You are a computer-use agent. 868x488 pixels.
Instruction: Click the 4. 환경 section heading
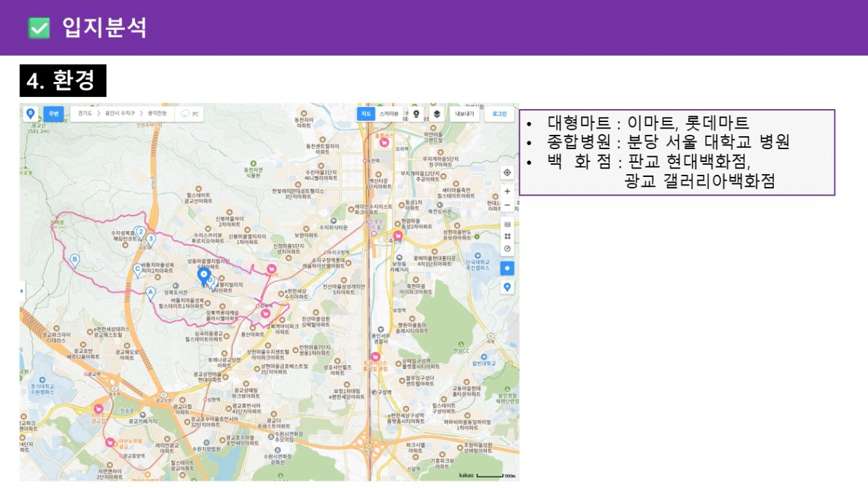(x=63, y=81)
